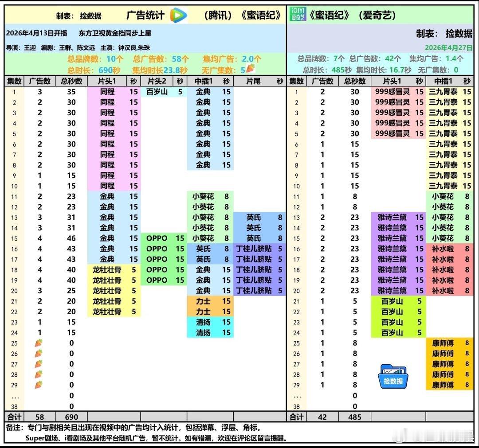Select 小葵花 in Tencent episode 11 row
Screen dimensions: 479x448
(203, 196)
